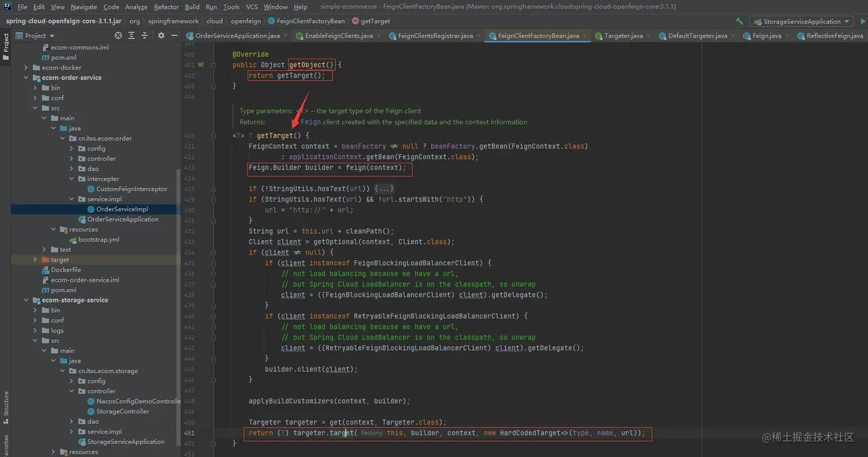This screenshot has width=868, height=457.
Task: Collapse the service.impl package under order
Action: [x=72, y=199]
